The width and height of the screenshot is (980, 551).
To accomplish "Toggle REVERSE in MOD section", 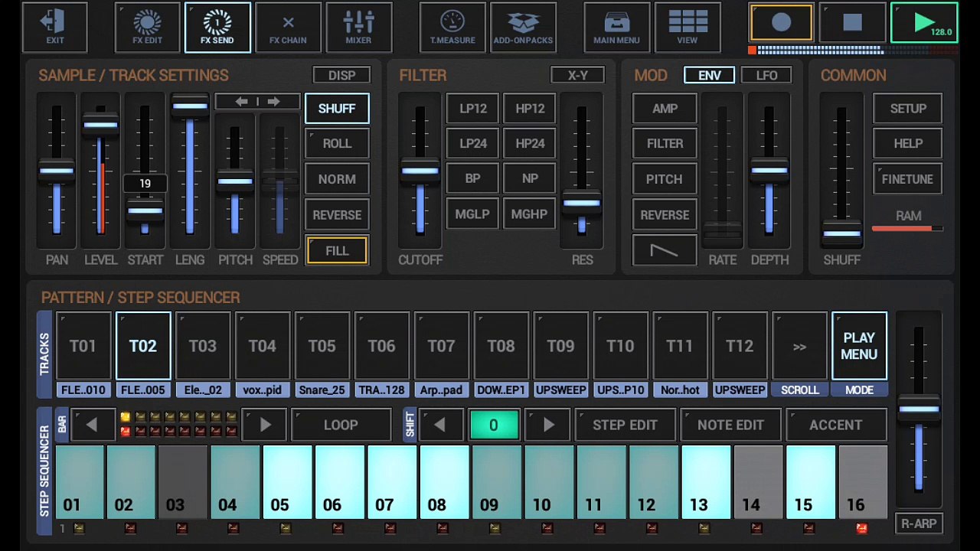I will tap(665, 215).
